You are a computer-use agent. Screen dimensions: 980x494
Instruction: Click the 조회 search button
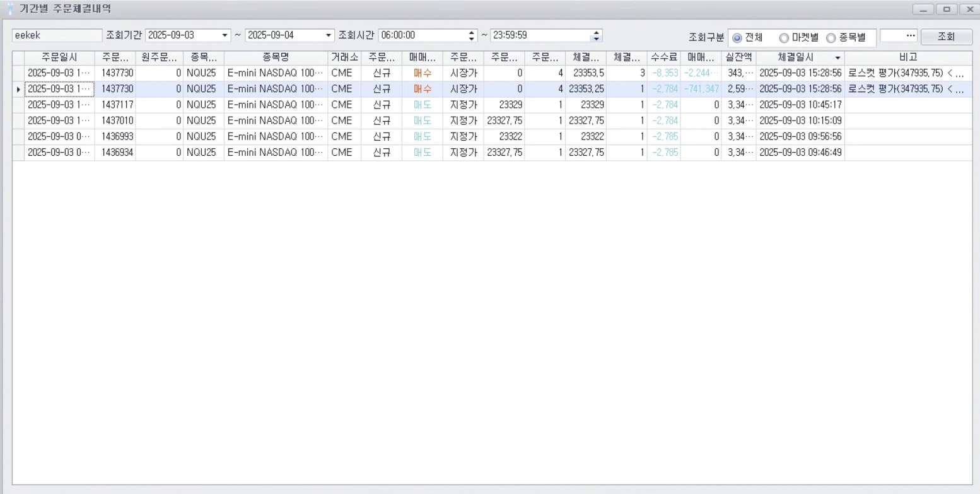[946, 37]
